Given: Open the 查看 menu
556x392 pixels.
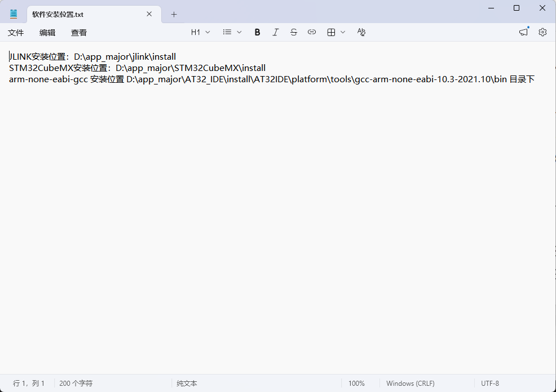Looking at the screenshot, I should click(79, 33).
